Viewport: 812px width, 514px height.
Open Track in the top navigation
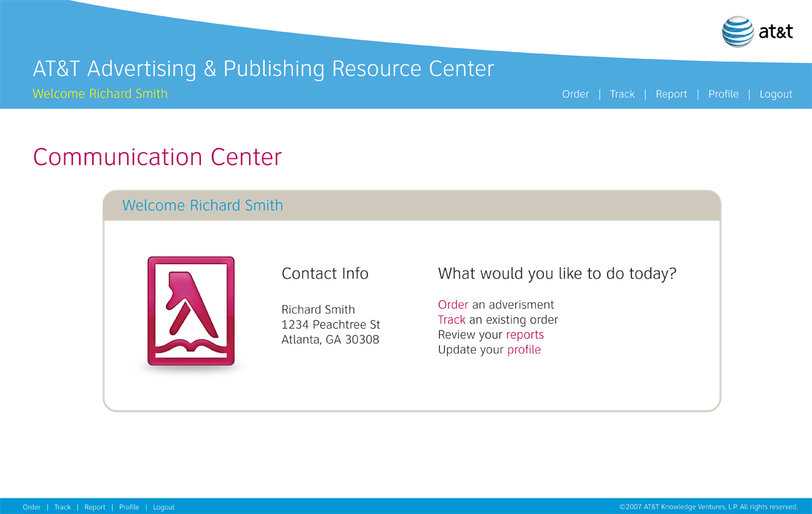pyautogui.click(x=622, y=94)
